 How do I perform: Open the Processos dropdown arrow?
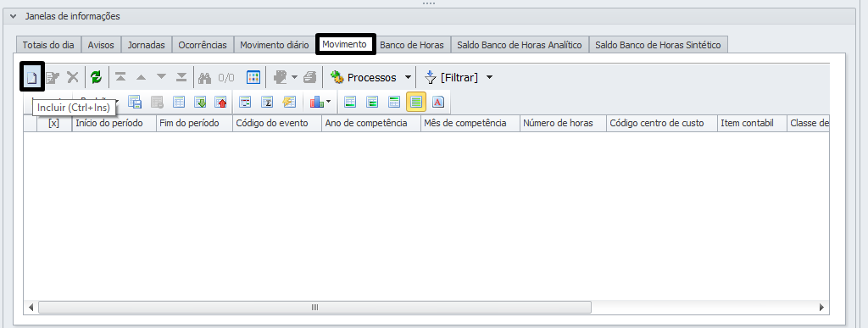click(x=408, y=78)
